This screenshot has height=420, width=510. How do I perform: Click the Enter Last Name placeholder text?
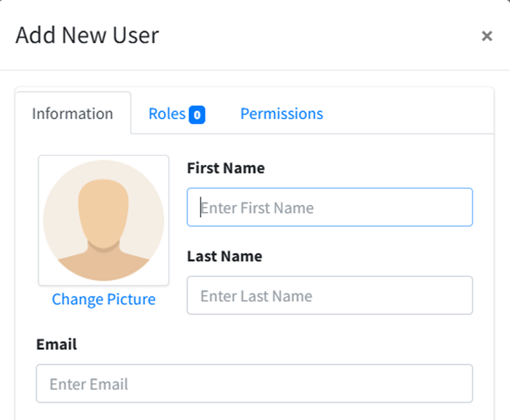[257, 296]
